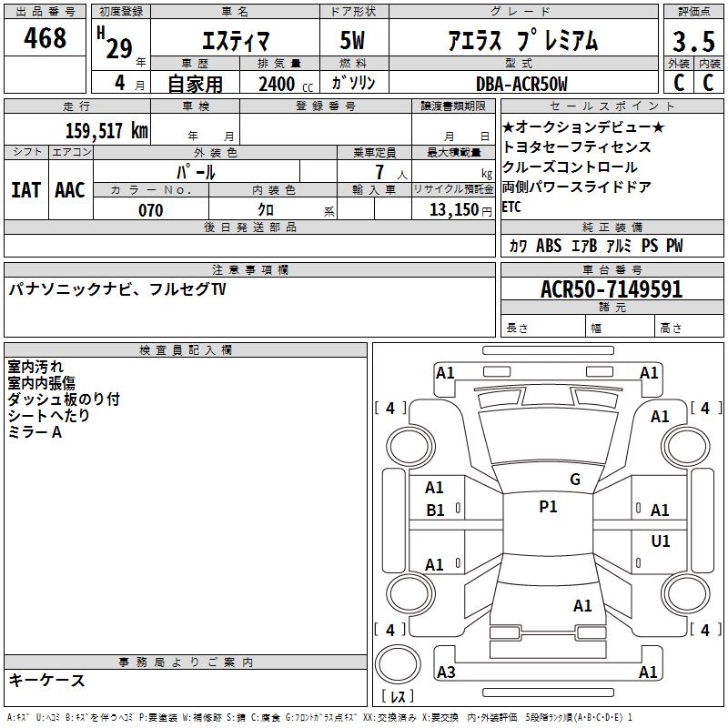Click the note パナソニックナビ、フルセグTV
Image resolution: width=728 pixels, height=728 pixels.
point(117,289)
